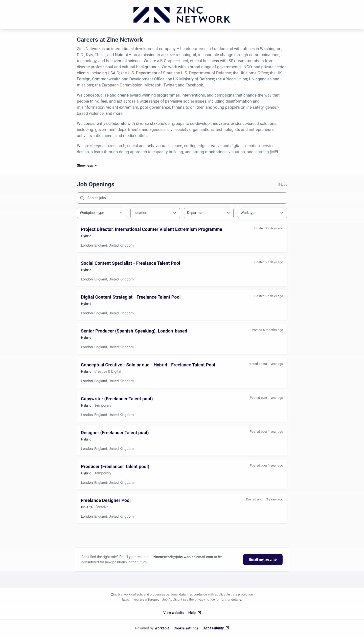Open the privacy notice link

[x=204, y=599]
